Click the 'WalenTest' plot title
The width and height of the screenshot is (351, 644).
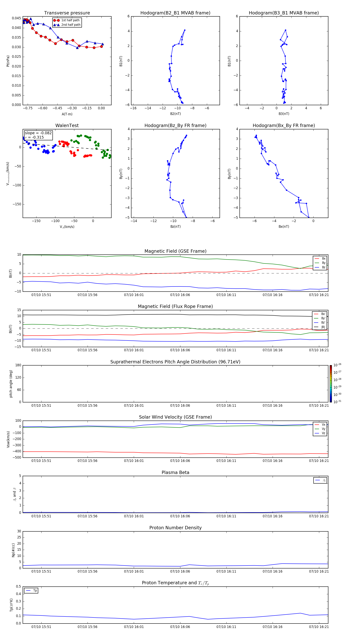pos(67,125)
